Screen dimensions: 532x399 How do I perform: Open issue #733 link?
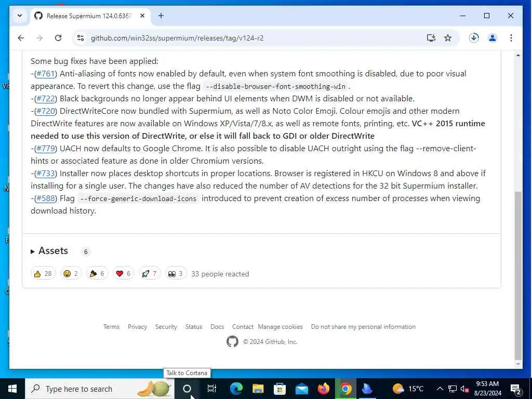pyautogui.click(x=46, y=174)
